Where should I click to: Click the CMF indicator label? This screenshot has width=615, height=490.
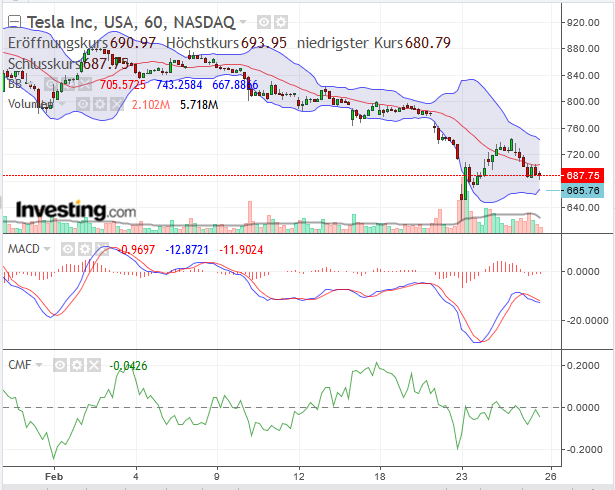tap(20, 365)
